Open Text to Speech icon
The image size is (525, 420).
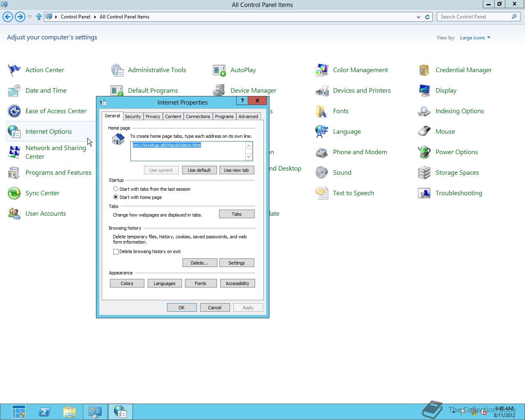(322, 193)
